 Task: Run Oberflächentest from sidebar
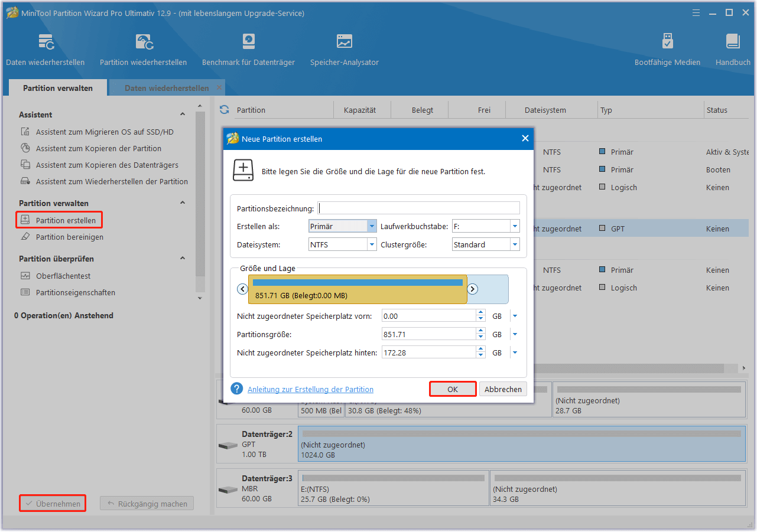pyautogui.click(x=56, y=276)
